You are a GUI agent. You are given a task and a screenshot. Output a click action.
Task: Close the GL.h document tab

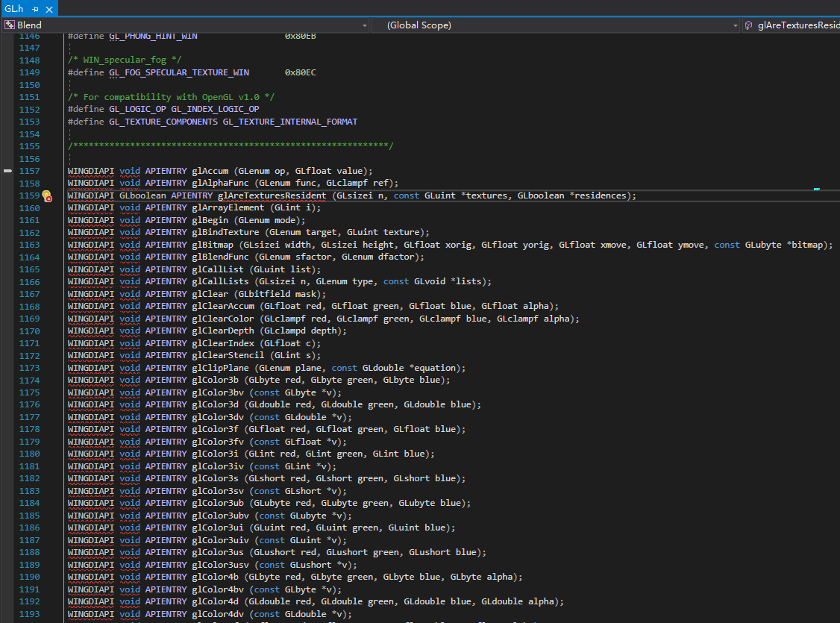tap(48, 9)
